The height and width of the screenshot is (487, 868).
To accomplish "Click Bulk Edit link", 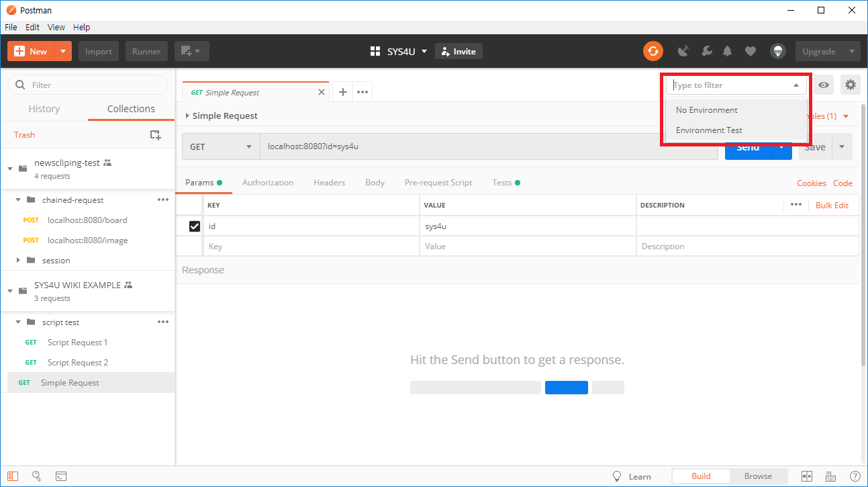I will click(832, 205).
